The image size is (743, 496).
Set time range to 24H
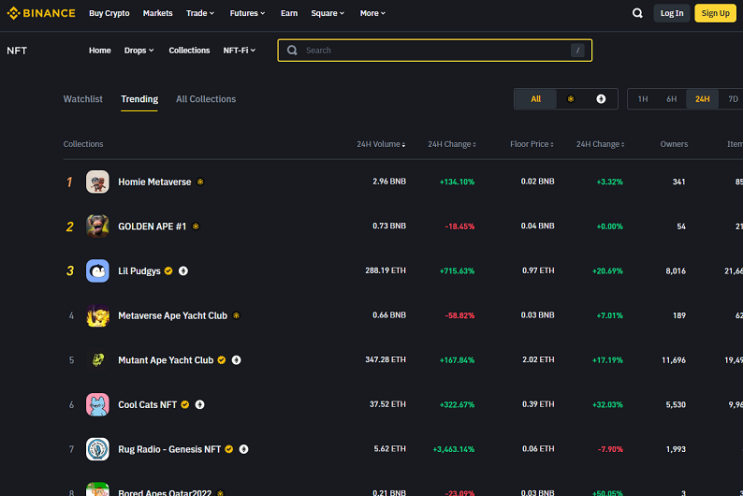point(702,99)
